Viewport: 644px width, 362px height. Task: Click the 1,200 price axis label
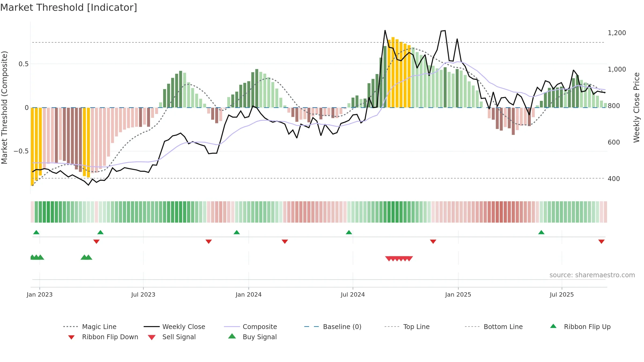click(x=617, y=33)
